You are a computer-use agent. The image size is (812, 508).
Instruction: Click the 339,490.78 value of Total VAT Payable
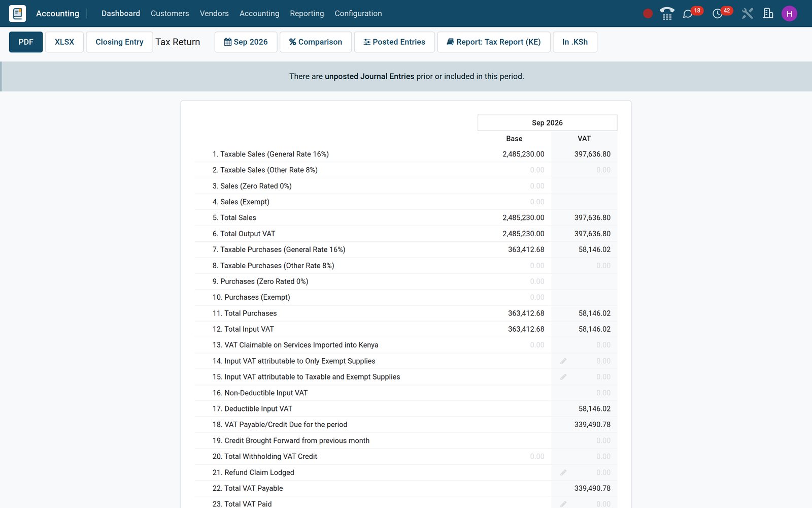coord(592,488)
